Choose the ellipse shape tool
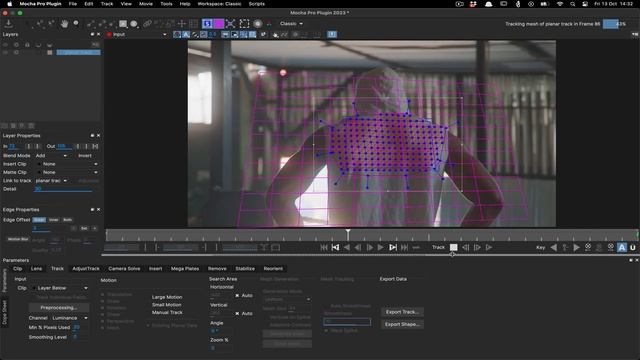The height and width of the screenshot is (360, 640). point(133,24)
